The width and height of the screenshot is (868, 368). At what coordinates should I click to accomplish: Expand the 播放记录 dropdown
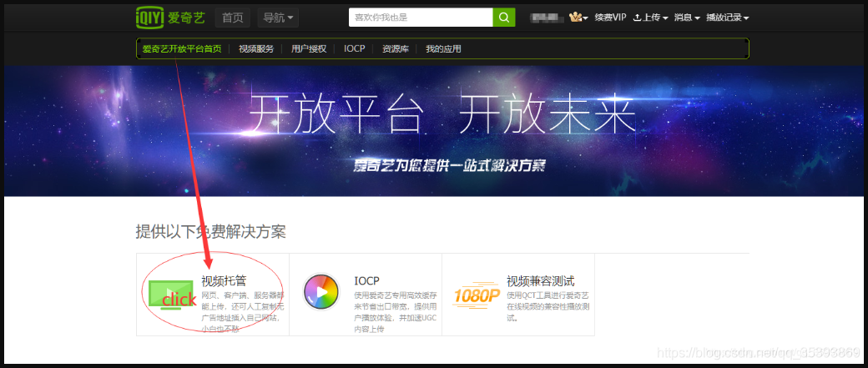(x=728, y=18)
